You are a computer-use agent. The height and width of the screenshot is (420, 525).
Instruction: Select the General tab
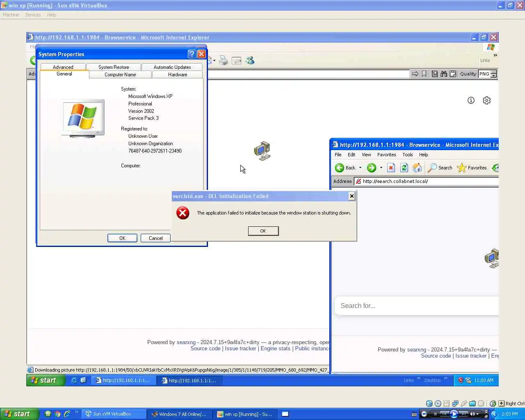click(64, 74)
